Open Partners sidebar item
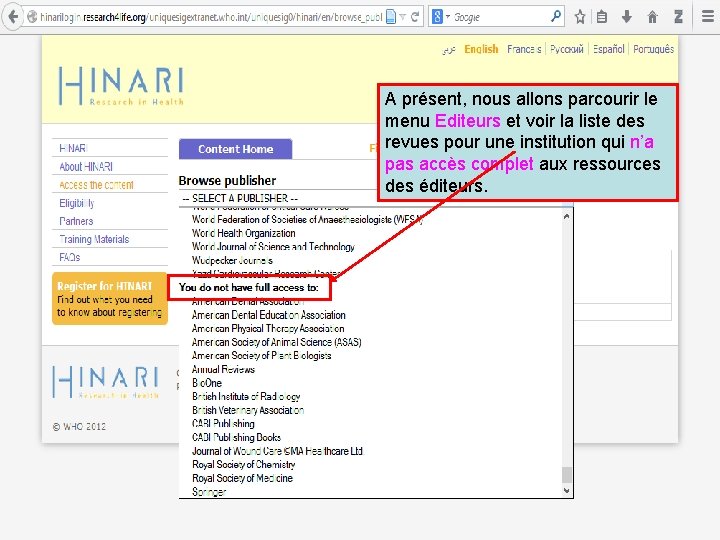720x540 pixels. [x=76, y=221]
